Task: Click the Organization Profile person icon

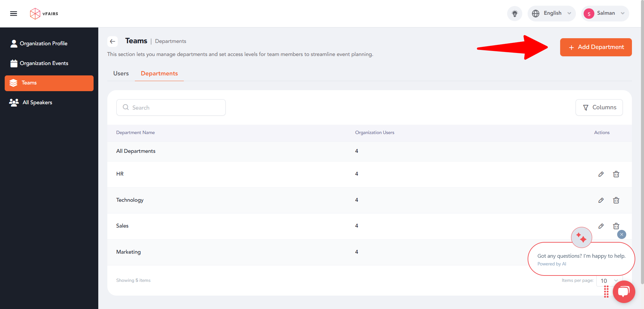Action: (x=14, y=44)
